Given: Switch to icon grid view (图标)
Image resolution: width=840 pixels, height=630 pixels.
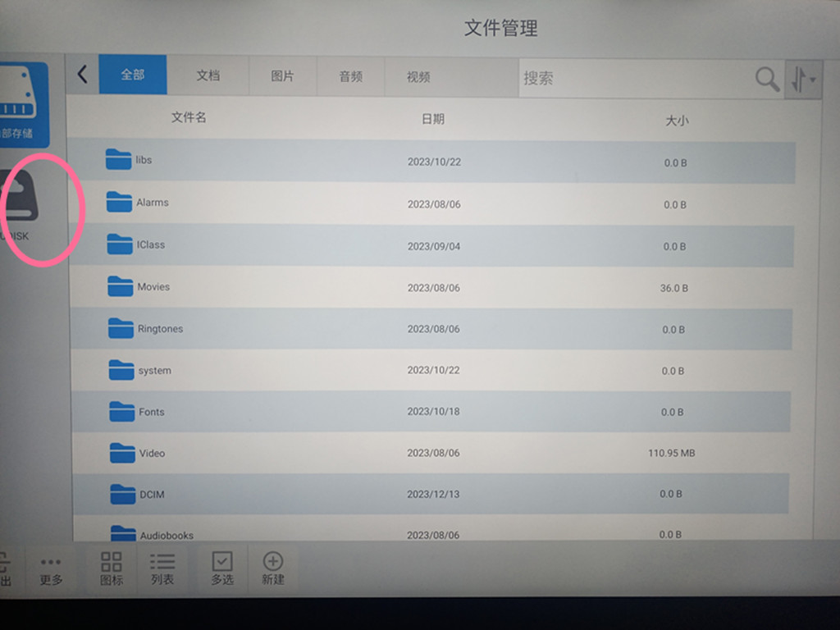Looking at the screenshot, I should [x=112, y=568].
